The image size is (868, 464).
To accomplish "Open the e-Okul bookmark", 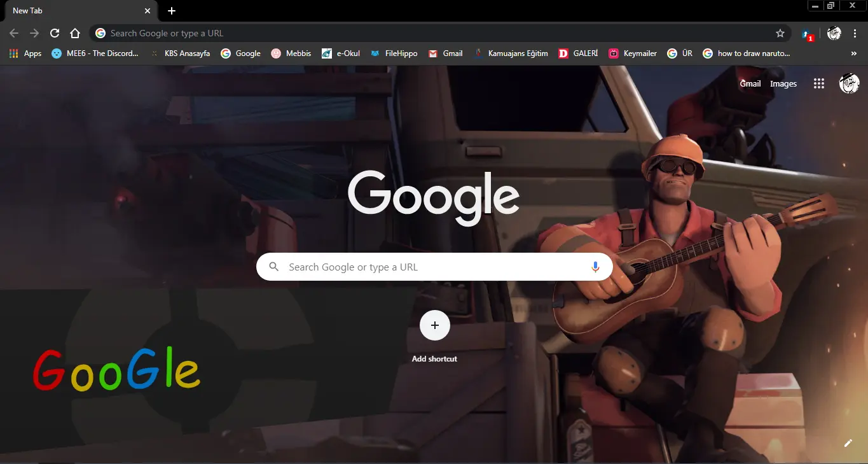I will point(341,53).
